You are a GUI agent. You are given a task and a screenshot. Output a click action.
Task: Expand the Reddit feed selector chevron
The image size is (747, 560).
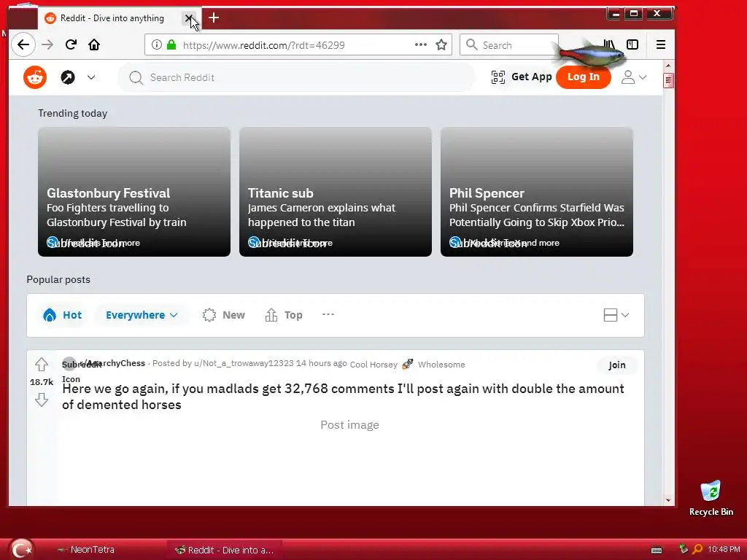pyautogui.click(x=91, y=77)
